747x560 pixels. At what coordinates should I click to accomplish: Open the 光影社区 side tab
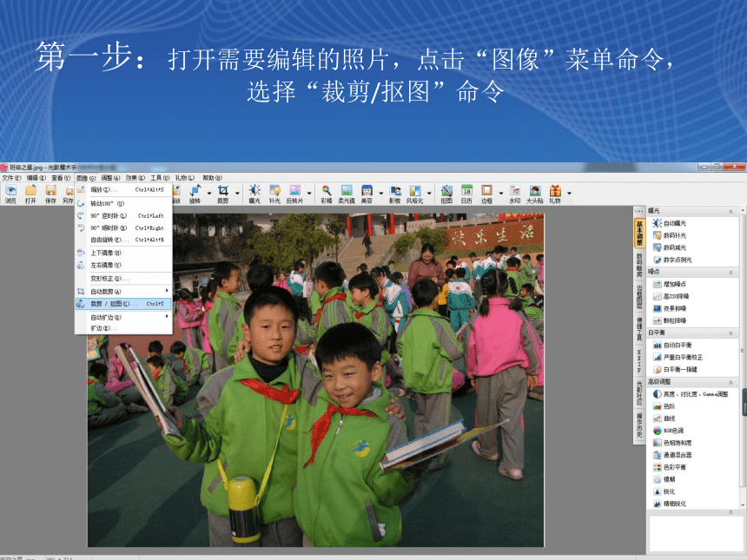(638, 393)
